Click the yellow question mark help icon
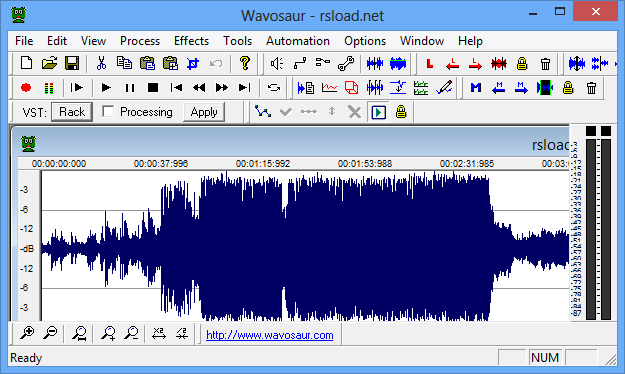This screenshot has height=374, width=625. (245, 63)
